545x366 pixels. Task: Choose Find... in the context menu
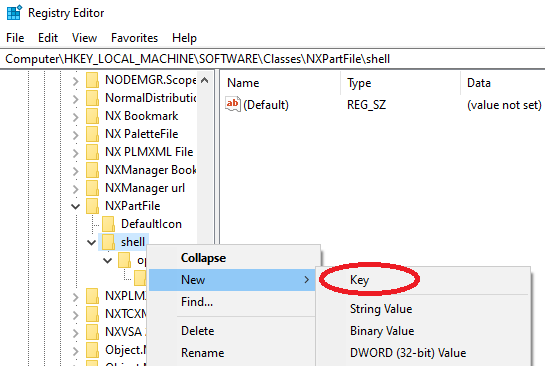(x=232, y=302)
